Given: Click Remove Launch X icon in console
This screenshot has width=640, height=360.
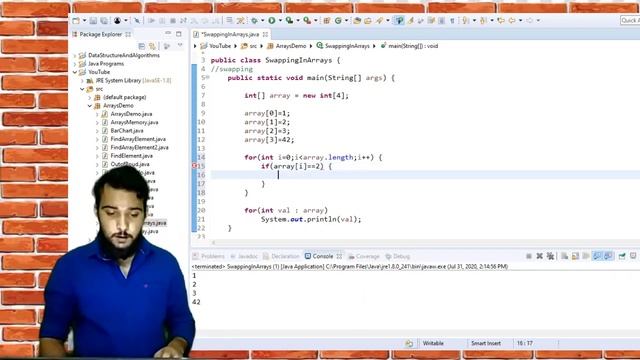Looking at the screenshot, I should pyautogui.click(x=539, y=256).
